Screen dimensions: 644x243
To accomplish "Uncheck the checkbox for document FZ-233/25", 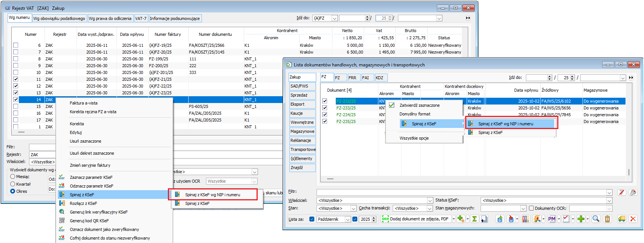I will 324,108.
